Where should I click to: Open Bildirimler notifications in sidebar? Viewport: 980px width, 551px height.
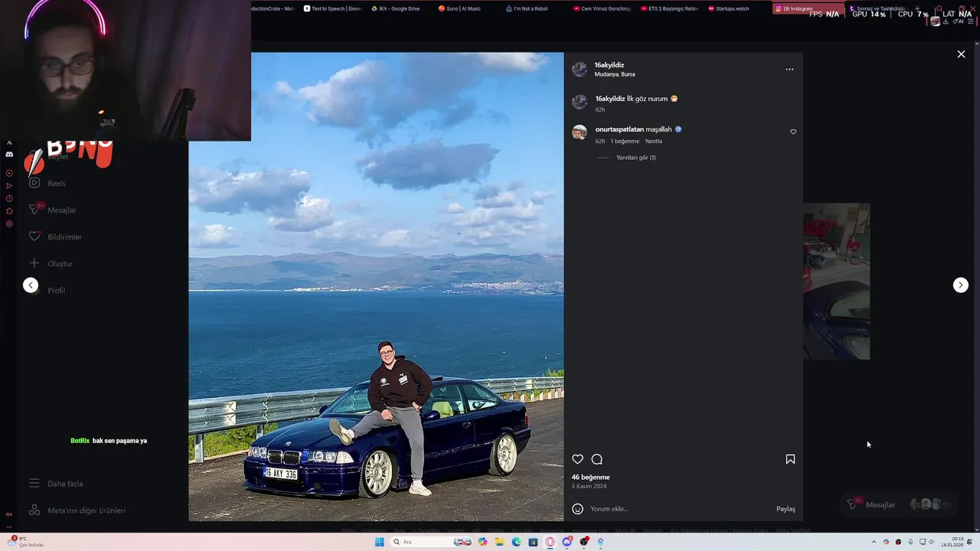55,236
